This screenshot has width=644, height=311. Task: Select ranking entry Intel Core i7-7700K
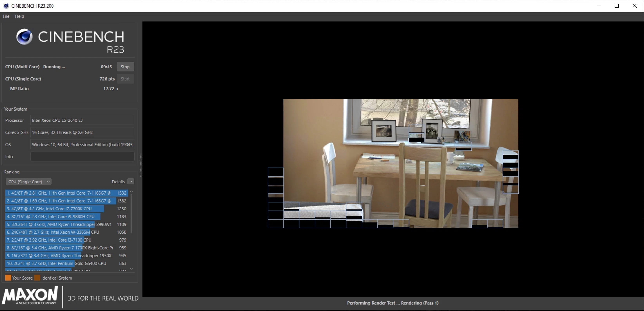click(x=67, y=209)
